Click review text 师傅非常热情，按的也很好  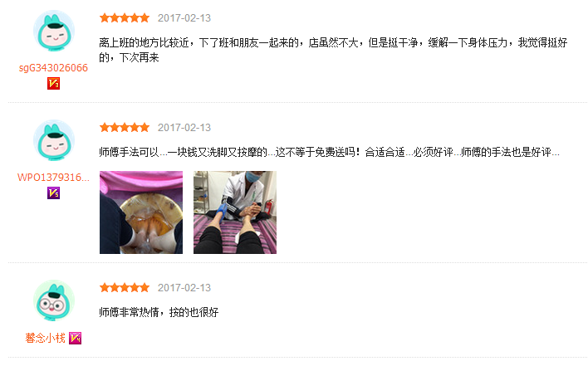[x=159, y=312]
